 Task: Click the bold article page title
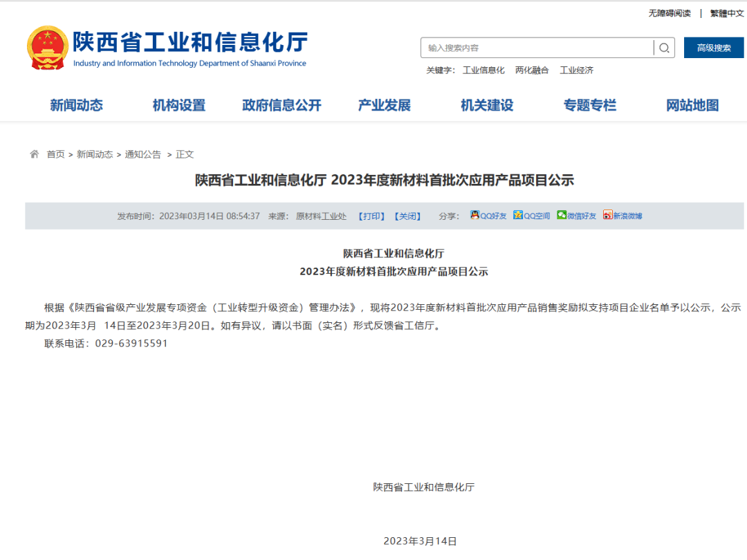pos(385,180)
